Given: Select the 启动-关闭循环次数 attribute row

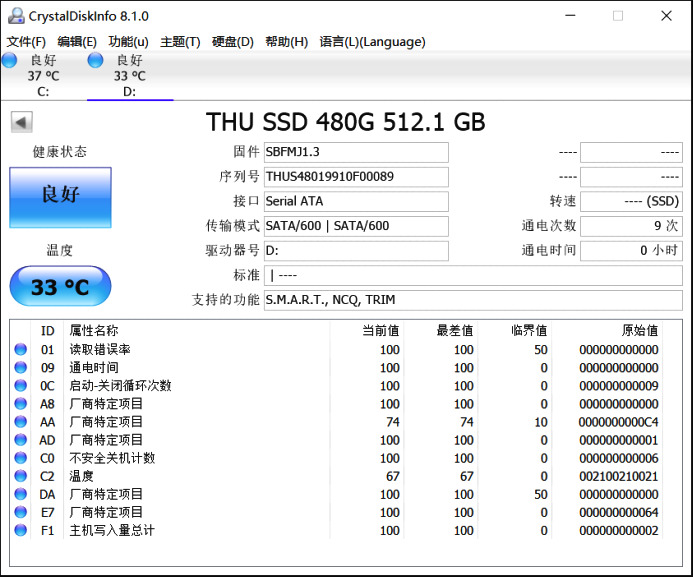Looking at the screenshot, I should click(x=337, y=386).
